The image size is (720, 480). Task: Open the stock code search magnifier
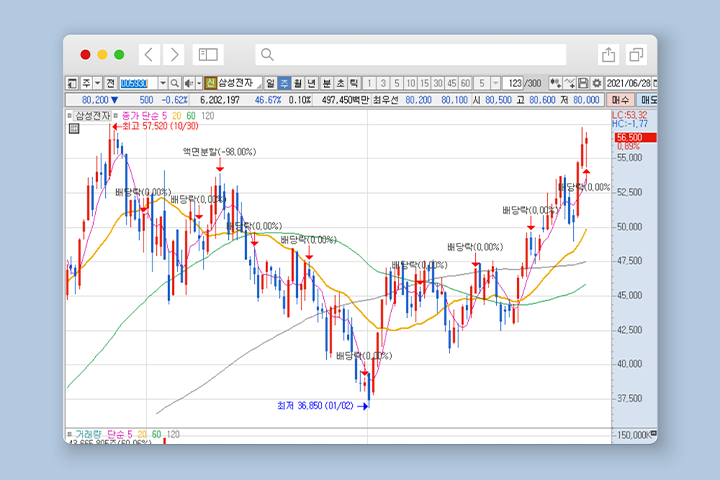174,83
